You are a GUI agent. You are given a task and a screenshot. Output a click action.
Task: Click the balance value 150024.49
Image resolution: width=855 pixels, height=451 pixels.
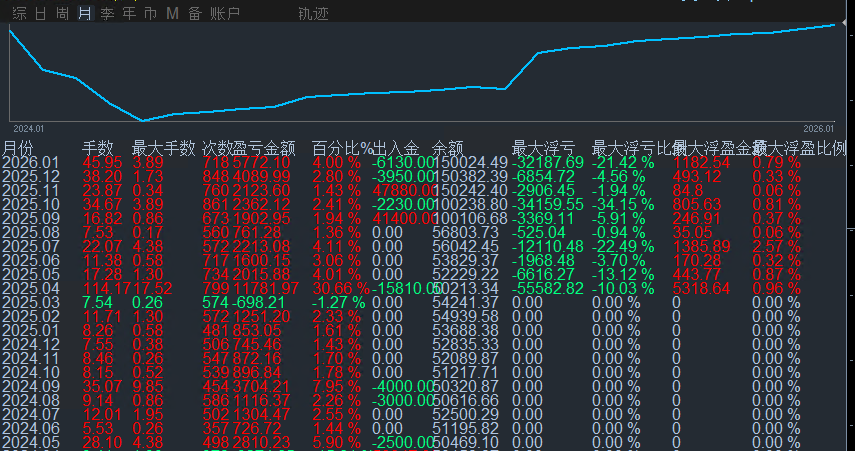tap(471, 163)
